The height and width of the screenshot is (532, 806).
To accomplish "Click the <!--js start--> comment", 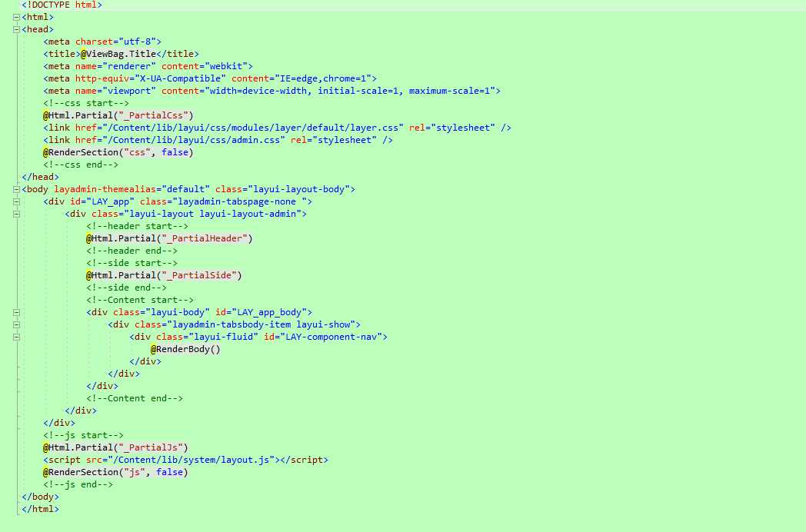I will 83,435.
